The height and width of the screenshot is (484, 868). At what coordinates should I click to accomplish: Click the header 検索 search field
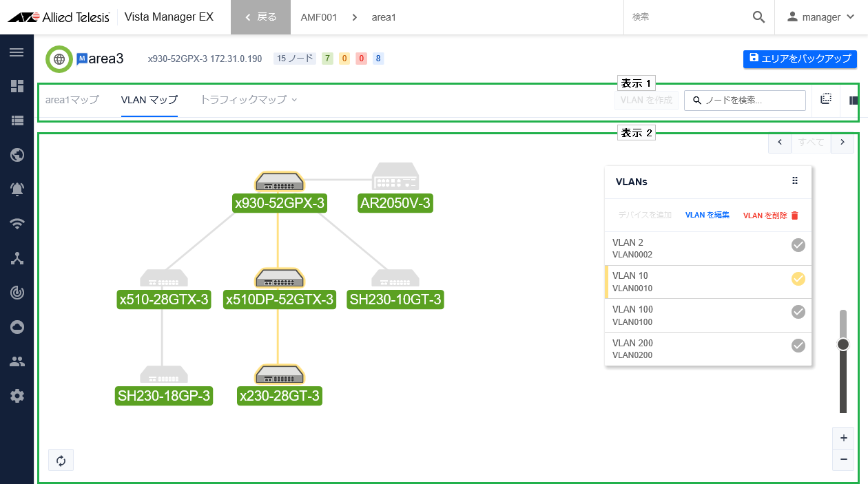pyautogui.click(x=689, y=17)
